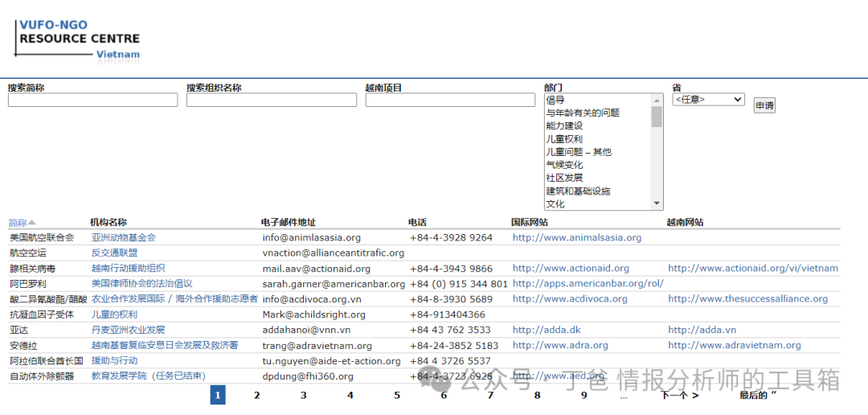
Task: Visit http://www.adravietnam.org link
Action: tap(734, 345)
